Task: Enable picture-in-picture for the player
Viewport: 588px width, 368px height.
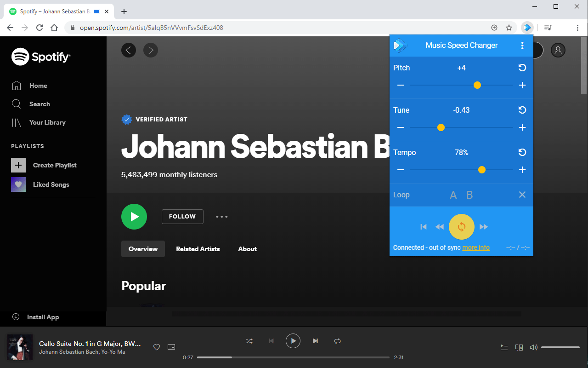Action: click(x=171, y=347)
